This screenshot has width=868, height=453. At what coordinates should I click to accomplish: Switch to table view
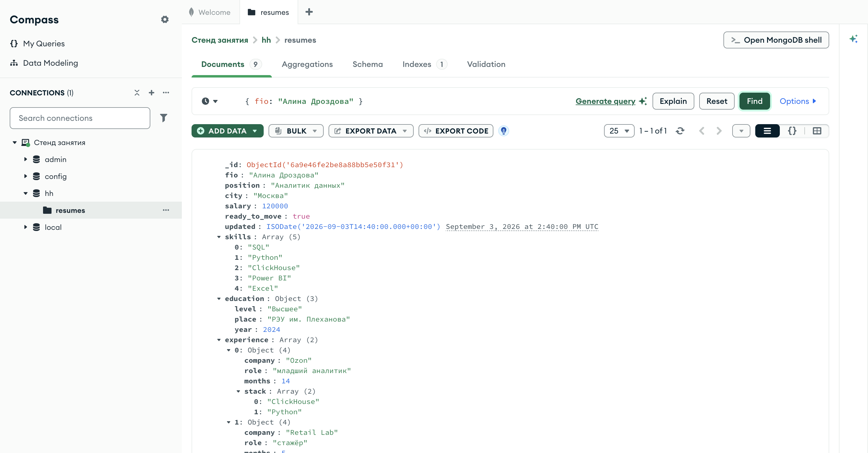(x=817, y=131)
